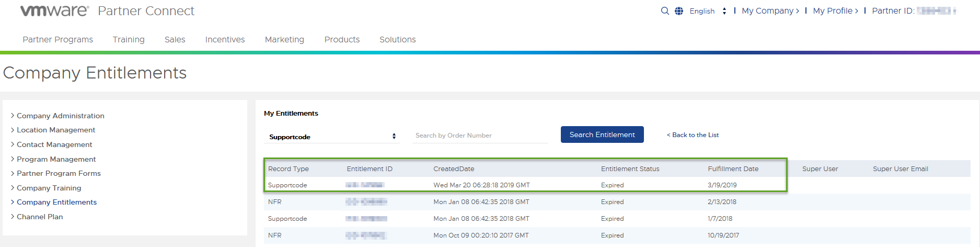Click the Fulfillment Date column header

click(733, 169)
